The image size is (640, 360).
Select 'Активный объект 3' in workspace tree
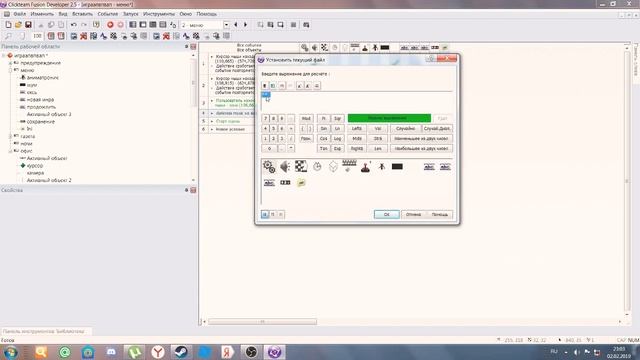pos(49,114)
